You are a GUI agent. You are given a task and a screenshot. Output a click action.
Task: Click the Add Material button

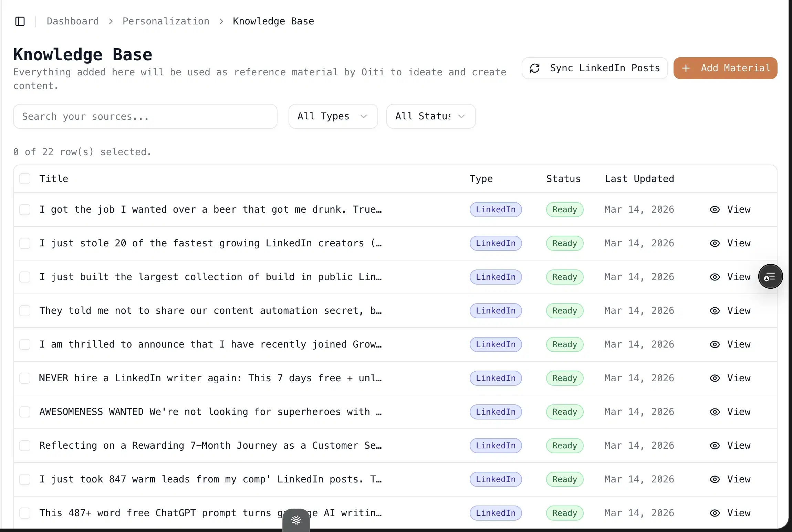coord(726,68)
